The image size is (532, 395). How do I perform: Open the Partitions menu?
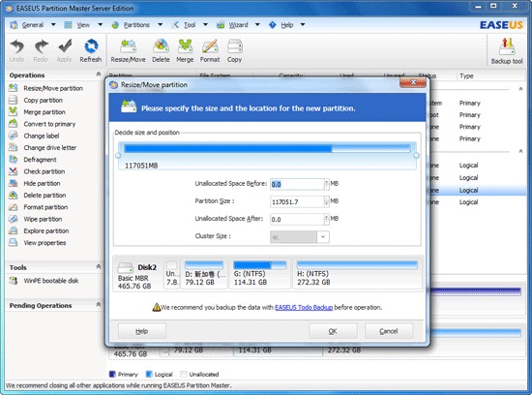[x=136, y=25]
